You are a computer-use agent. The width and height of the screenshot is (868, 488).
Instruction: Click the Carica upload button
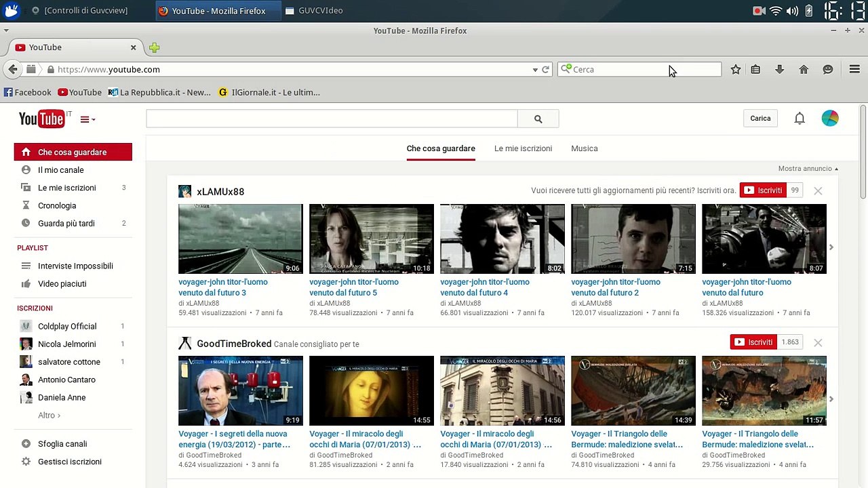coord(760,119)
